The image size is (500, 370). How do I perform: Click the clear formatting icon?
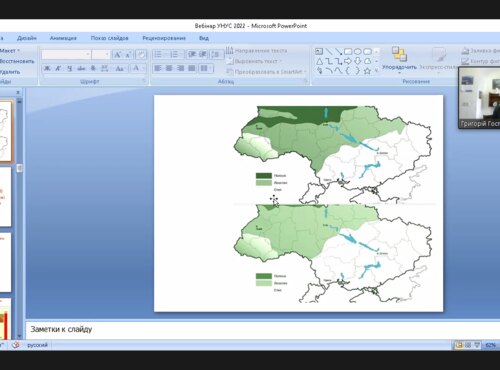pos(141,54)
